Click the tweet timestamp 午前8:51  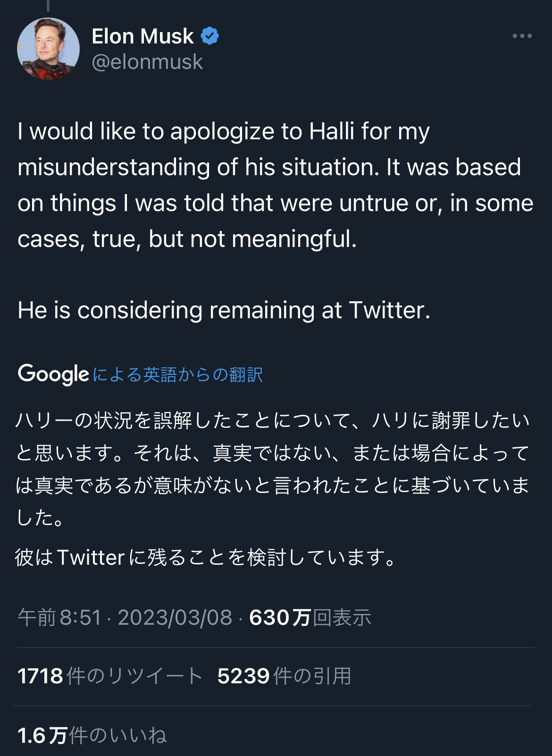(59, 618)
